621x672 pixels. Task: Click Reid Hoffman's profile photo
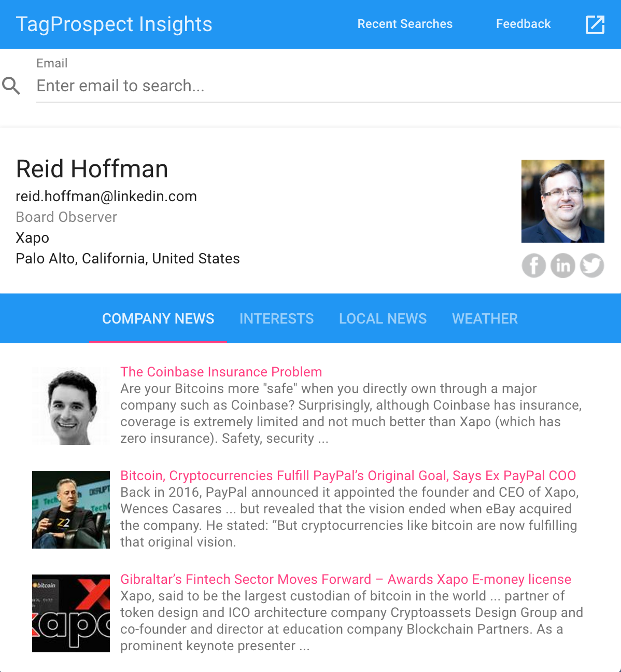coord(563,201)
